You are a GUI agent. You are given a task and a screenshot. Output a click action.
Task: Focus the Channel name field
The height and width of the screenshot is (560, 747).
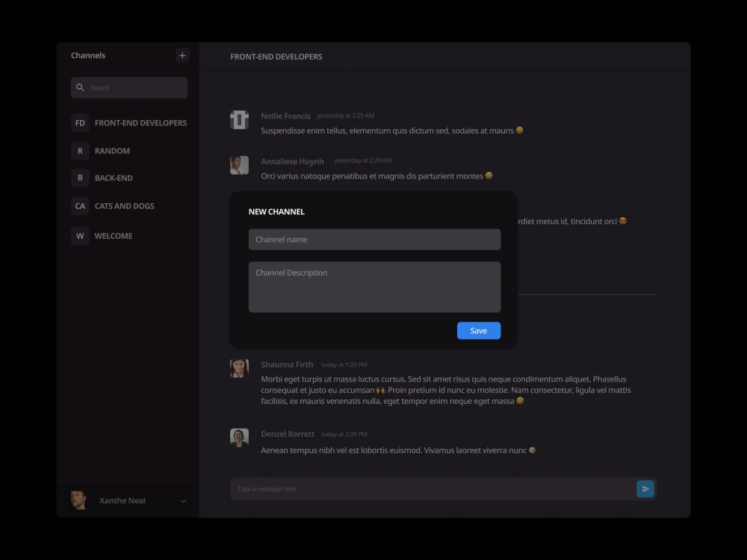tap(374, 239)
